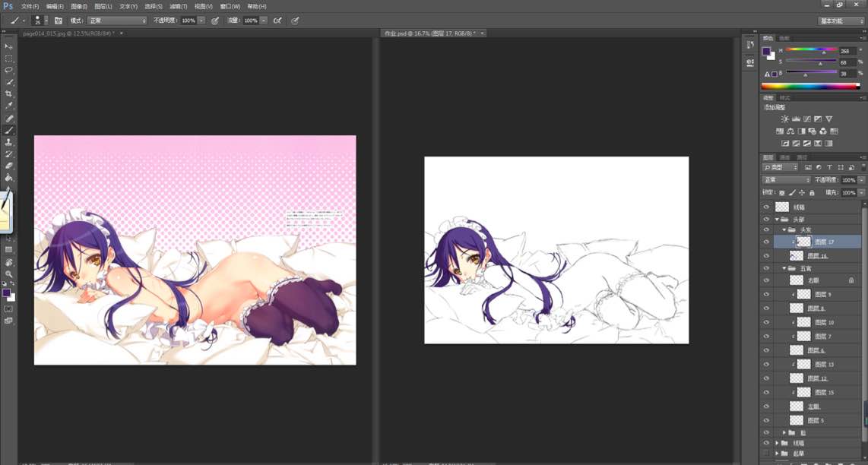Select the Lasso tool
The width and height of the screenshot is (868, 465).
click(x=9, y=71)
